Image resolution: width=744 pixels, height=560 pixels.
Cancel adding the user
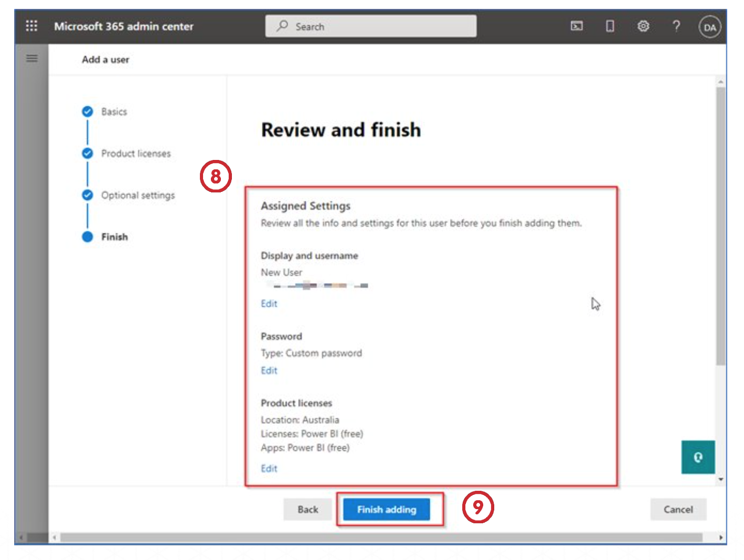[x=678, y=510]
